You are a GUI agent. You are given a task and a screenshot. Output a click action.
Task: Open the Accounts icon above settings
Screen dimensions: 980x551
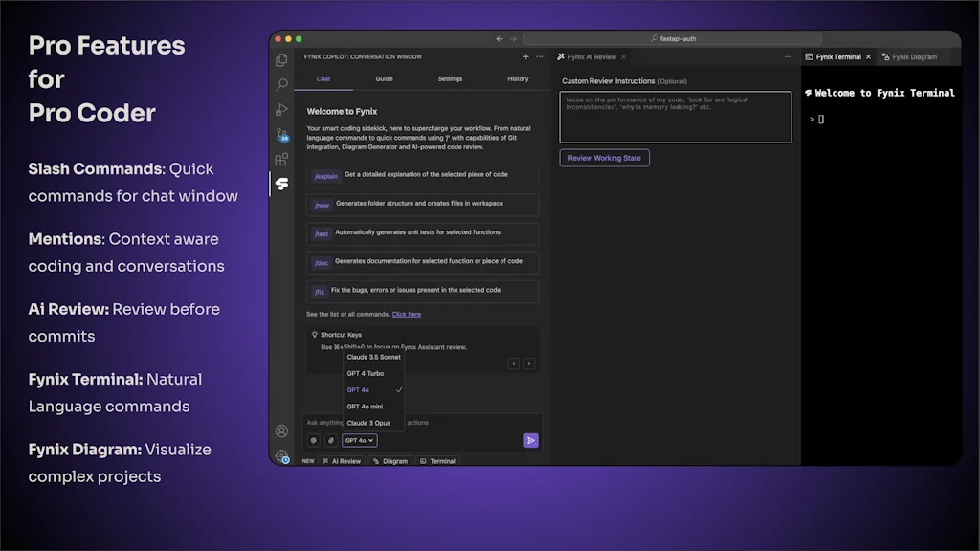281,430
